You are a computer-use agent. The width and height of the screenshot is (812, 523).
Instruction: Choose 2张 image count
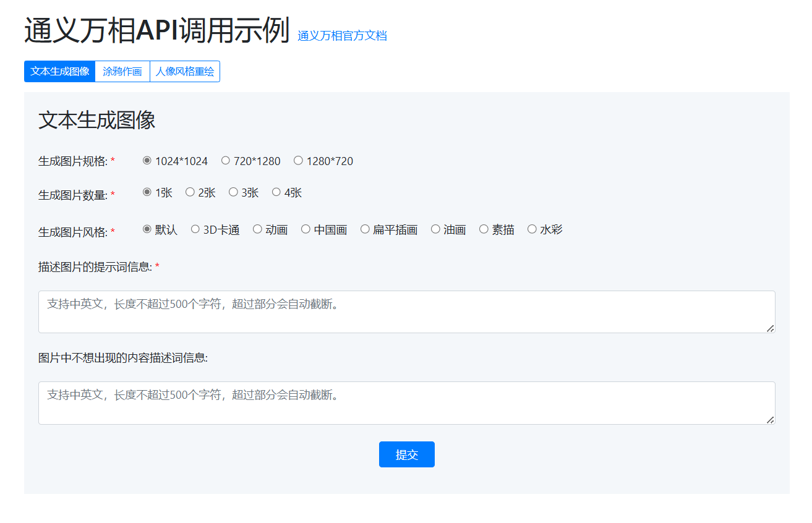tap(190, 192)
